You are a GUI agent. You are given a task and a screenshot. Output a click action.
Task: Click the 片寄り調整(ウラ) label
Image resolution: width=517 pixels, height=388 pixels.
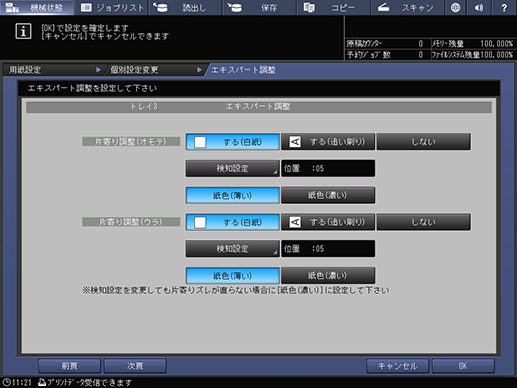tap(131, 222)
